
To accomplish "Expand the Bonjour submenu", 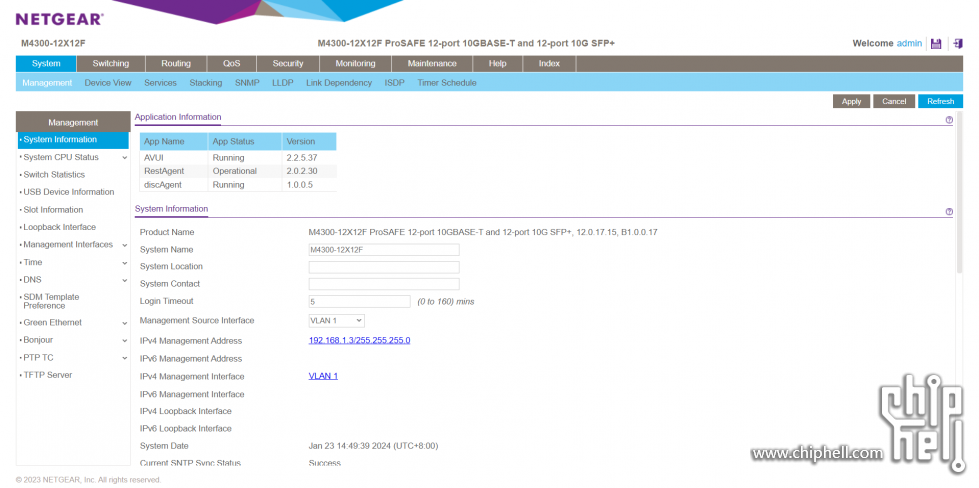I will point(125,341).
